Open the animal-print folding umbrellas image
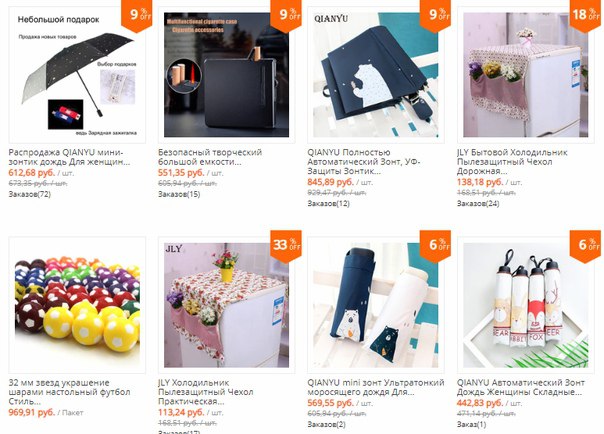 [525, 305]
